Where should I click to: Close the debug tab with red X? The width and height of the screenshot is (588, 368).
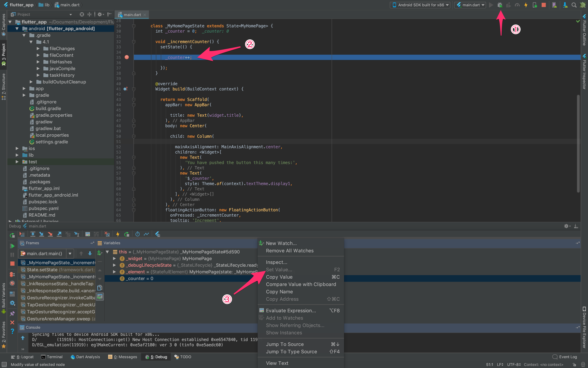click(12, 322)
